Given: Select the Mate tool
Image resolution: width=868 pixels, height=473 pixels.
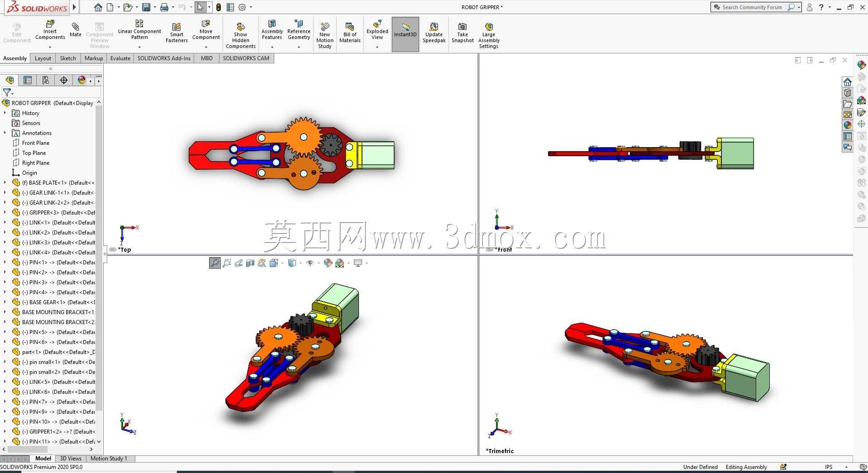Looking at the screenshot, I should click(x=76, y=29).
